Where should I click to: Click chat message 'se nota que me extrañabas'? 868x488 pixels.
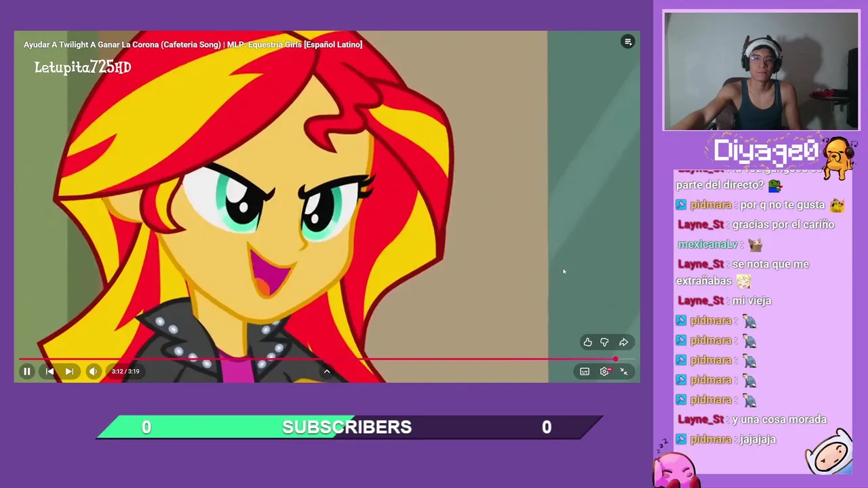[x=743, y=272]
